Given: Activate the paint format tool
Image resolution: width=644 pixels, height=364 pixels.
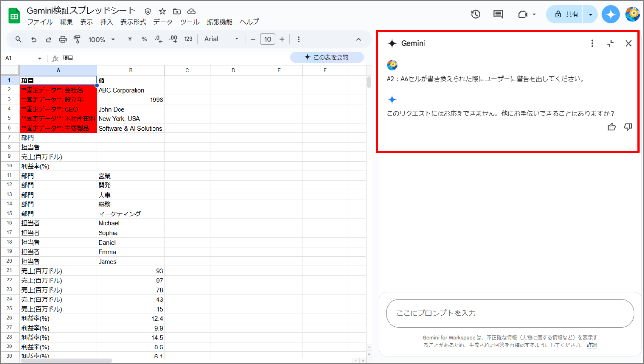Looking at the screenshot, I should tap(77, 39).
